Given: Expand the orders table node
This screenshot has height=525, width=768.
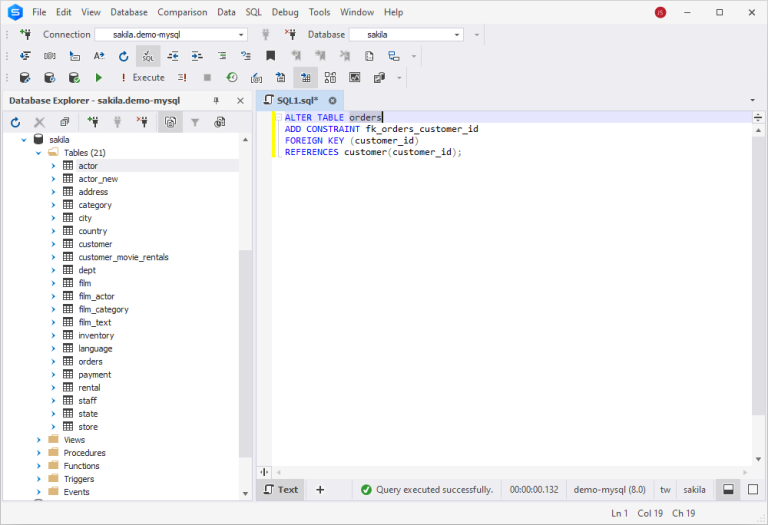Looking at the screenshot, I should point(53,361).
